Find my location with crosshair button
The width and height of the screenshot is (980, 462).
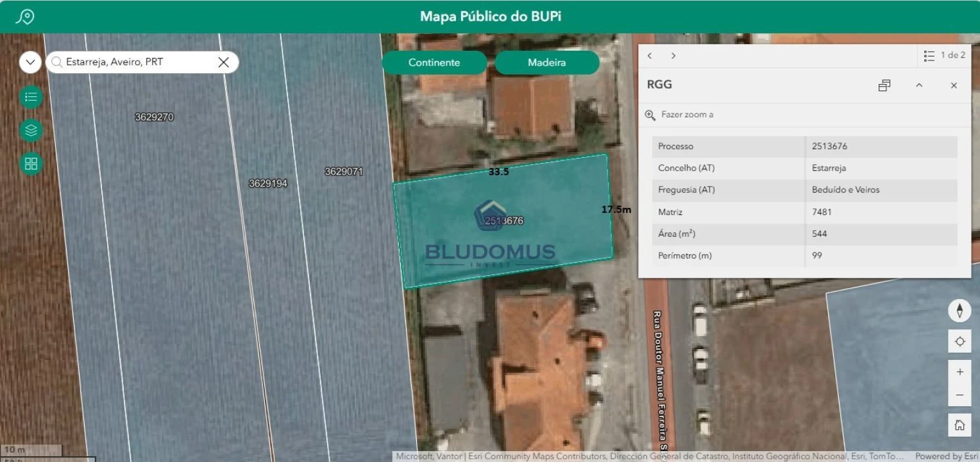pos(959,341)
